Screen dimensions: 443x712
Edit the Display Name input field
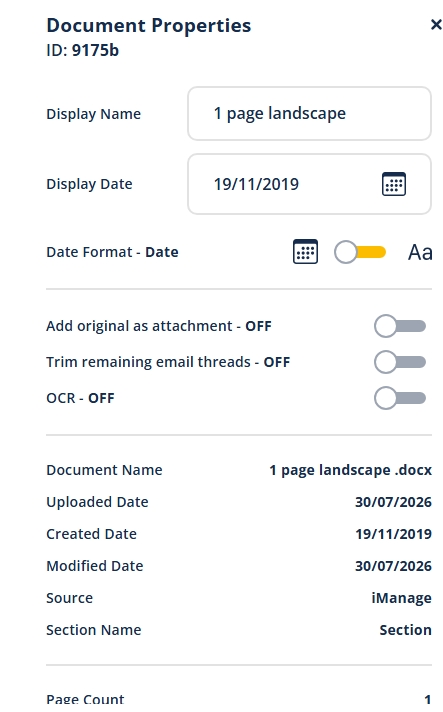click(309, 114)
